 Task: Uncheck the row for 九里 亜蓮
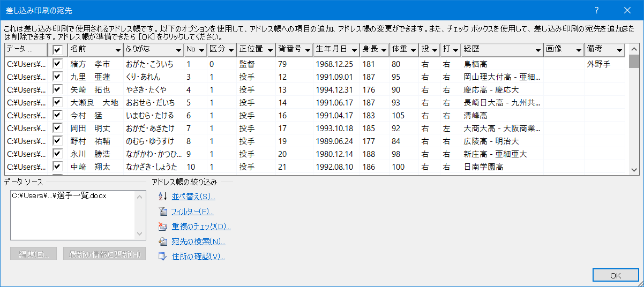coord(57,77)
